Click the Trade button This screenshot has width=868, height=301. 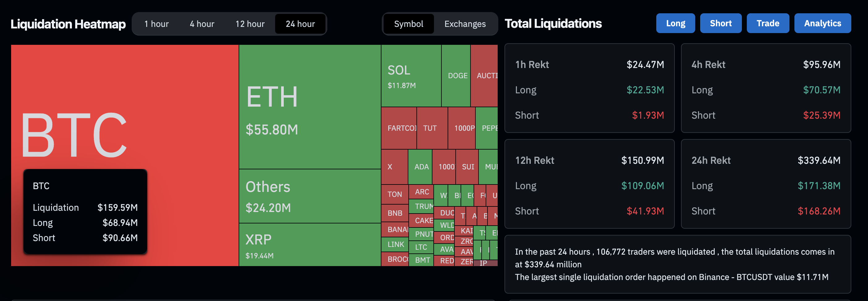[768, 23]
